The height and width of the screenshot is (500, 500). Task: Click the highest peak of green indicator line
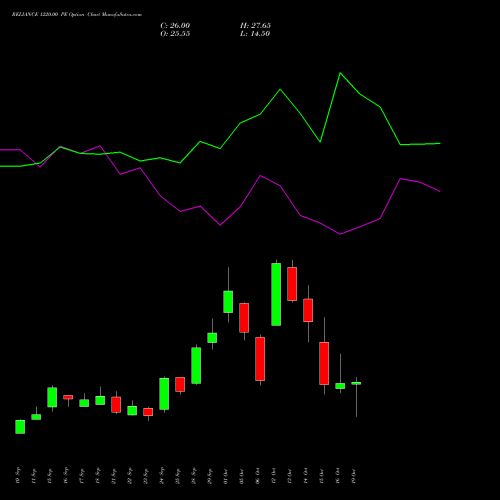[340, 73]
